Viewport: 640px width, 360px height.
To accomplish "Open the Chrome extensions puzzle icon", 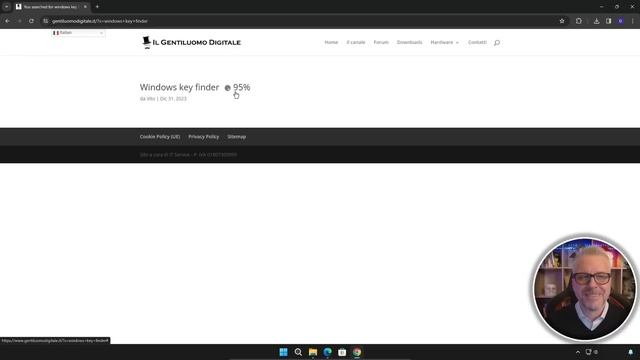I will (x=578, y=21).
